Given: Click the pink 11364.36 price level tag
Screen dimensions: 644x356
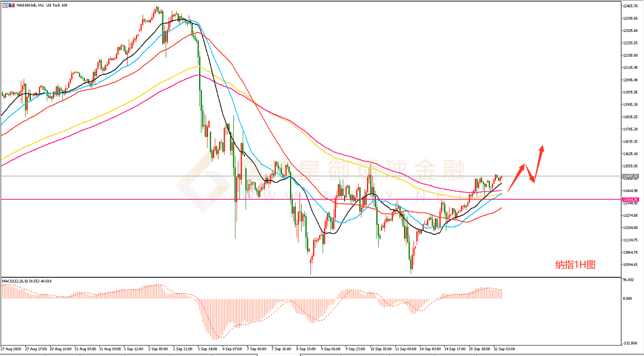Looking at the screenshot, I should coord(630,199).
